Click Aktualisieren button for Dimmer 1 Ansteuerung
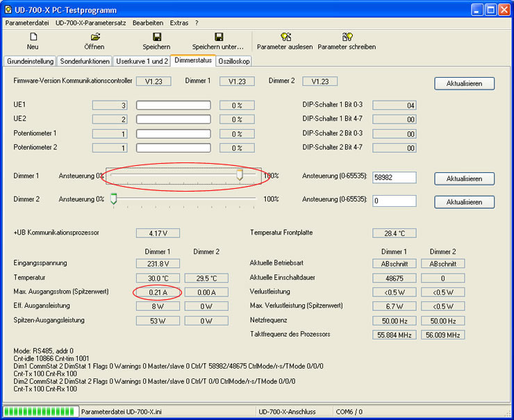This screenshot has height=420, width=514. coord(464,178)
